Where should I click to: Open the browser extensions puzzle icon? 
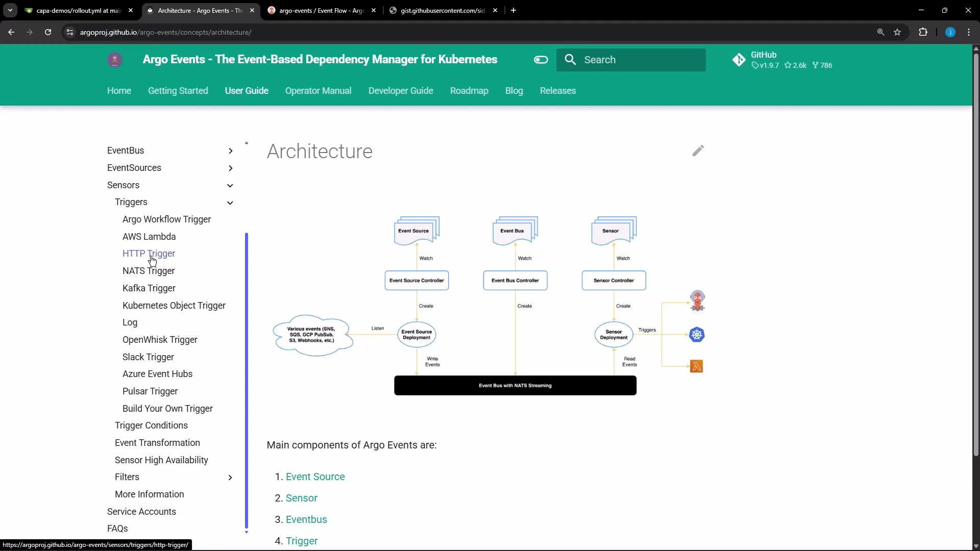[x=923, y=32]
